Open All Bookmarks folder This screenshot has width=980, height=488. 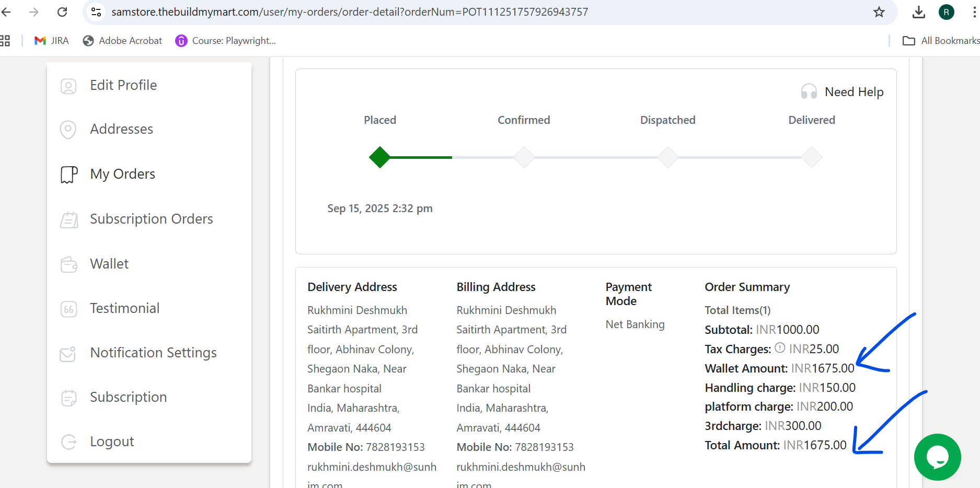[941, 41]
